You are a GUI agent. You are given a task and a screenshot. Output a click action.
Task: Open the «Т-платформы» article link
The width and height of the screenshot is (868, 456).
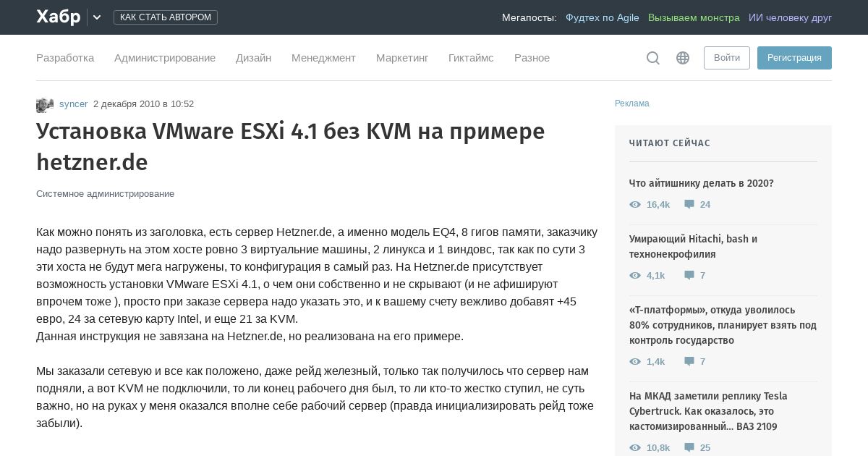(x=723, y=325)
